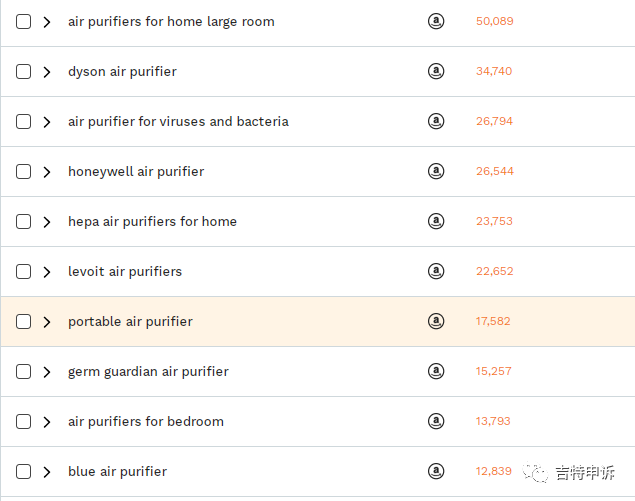
Task: Expand the honeywell air purifier row
Action: (x=47, y=172)
